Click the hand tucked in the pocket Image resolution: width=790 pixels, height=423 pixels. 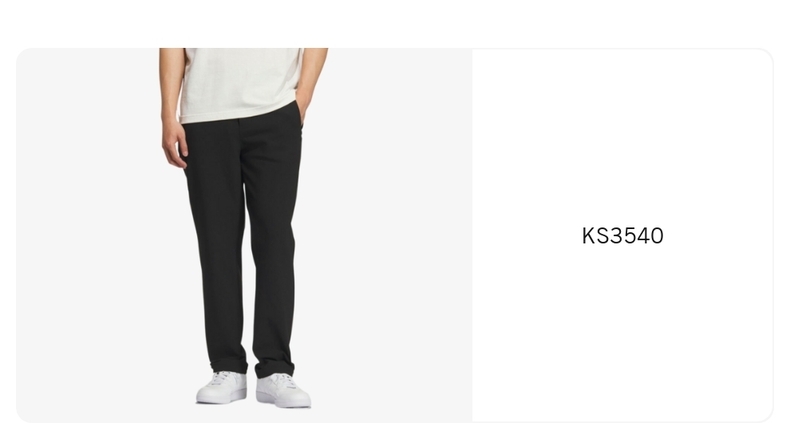click(x=306, y=107)
